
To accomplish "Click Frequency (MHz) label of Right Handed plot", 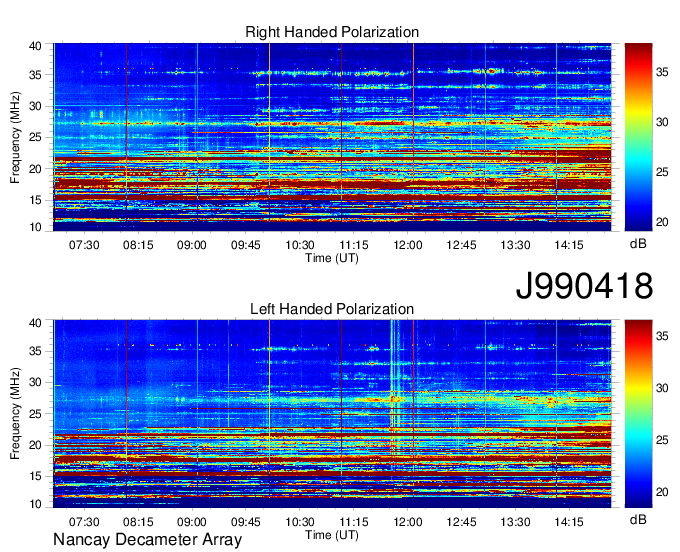I will pyautogui.click(x=15, y=137).
